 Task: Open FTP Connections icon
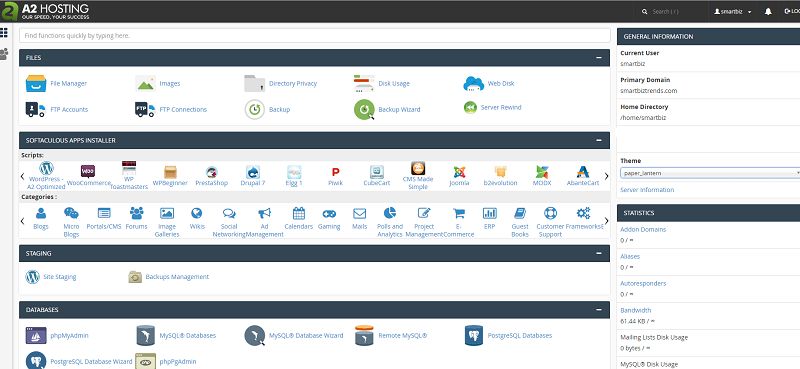145,109
